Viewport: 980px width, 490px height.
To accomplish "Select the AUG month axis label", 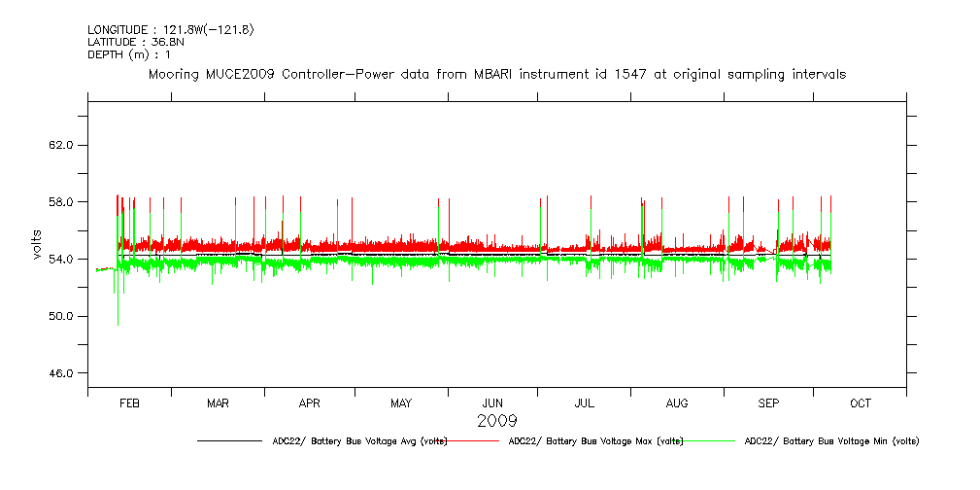I will 677,402.
